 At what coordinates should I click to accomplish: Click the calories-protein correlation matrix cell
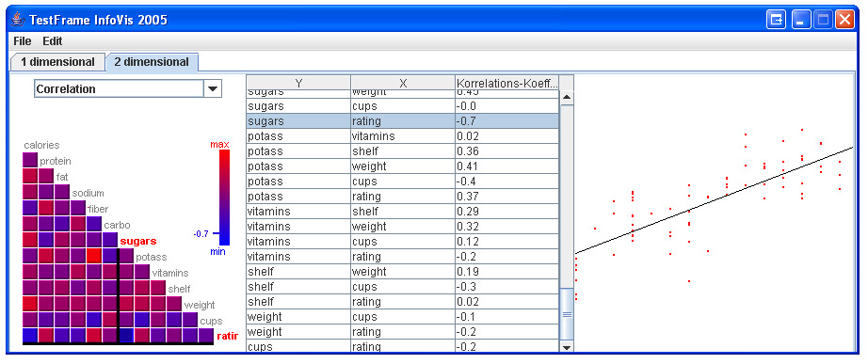(x=30, y=159)
